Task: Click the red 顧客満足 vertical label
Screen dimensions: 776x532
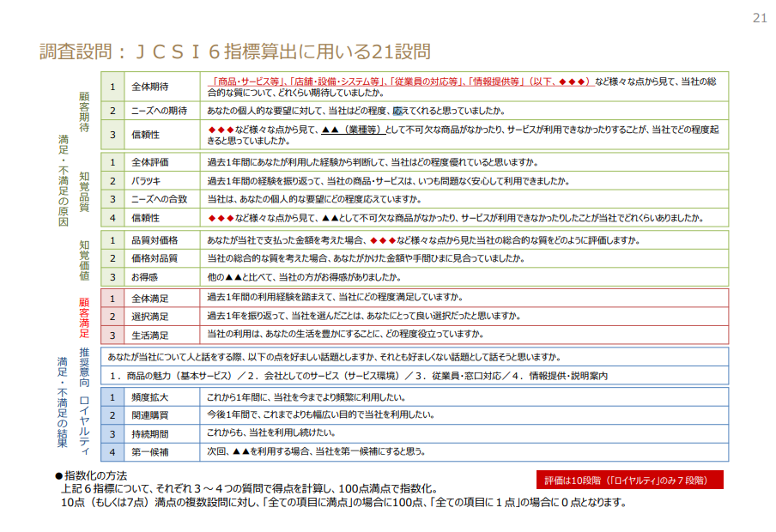Action: pyautogui.click(x=84, y=316)
